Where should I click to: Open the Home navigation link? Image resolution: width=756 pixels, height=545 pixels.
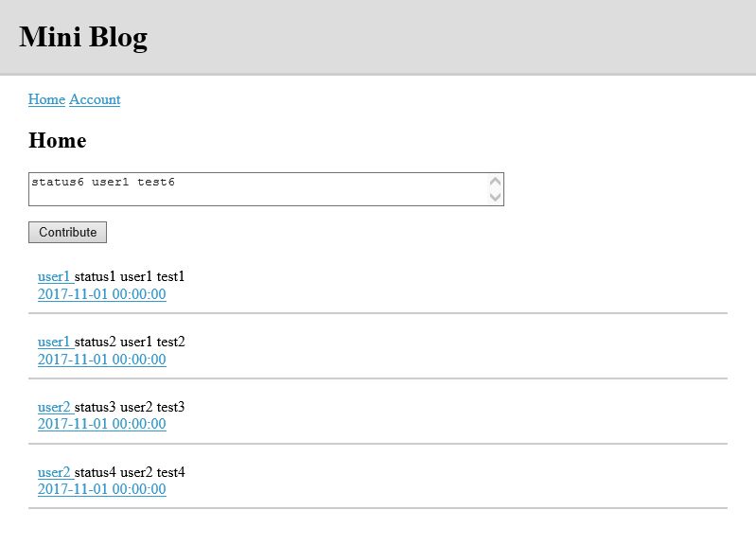click(x=46, y=99)
